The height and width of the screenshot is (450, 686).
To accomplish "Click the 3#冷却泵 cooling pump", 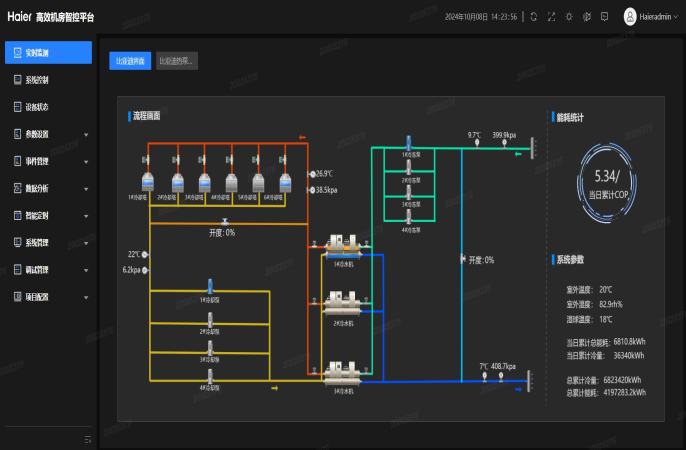I will click(210, 348).
